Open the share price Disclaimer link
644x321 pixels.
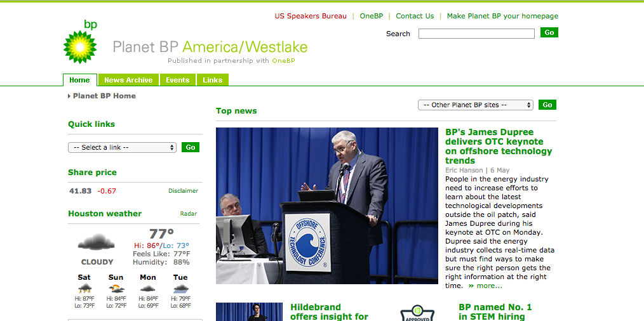tap(183, 191)
